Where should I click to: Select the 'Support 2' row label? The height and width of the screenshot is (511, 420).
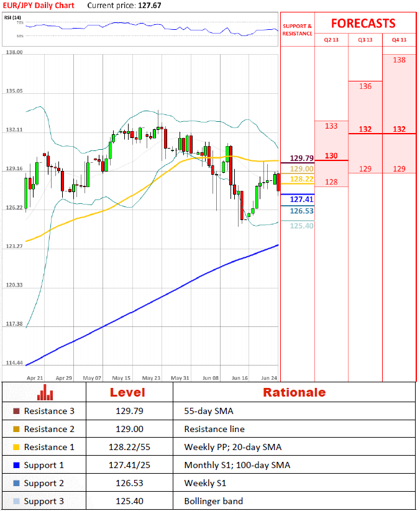(44, 483)
